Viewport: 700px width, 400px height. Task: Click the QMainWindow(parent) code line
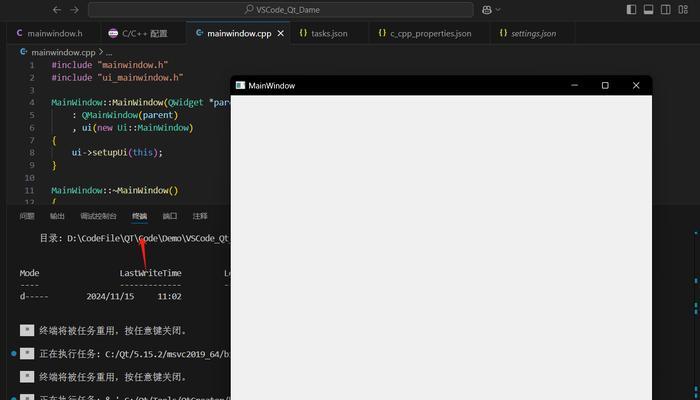125,115
